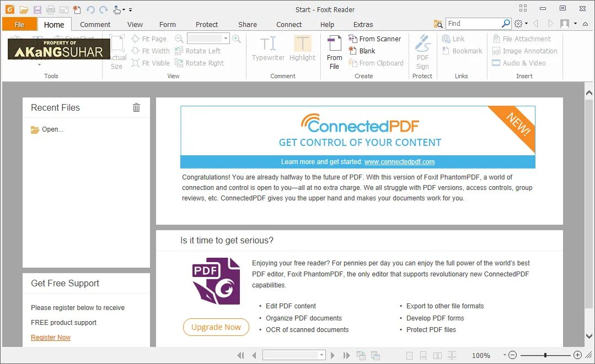Click the scroll up arrow of vertical scrollbar
This screenshot has height=364, width=595.
pos(589,93)
